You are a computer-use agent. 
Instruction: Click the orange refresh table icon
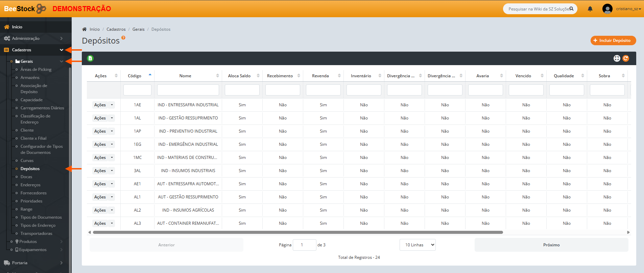click(x=626, y=58)
